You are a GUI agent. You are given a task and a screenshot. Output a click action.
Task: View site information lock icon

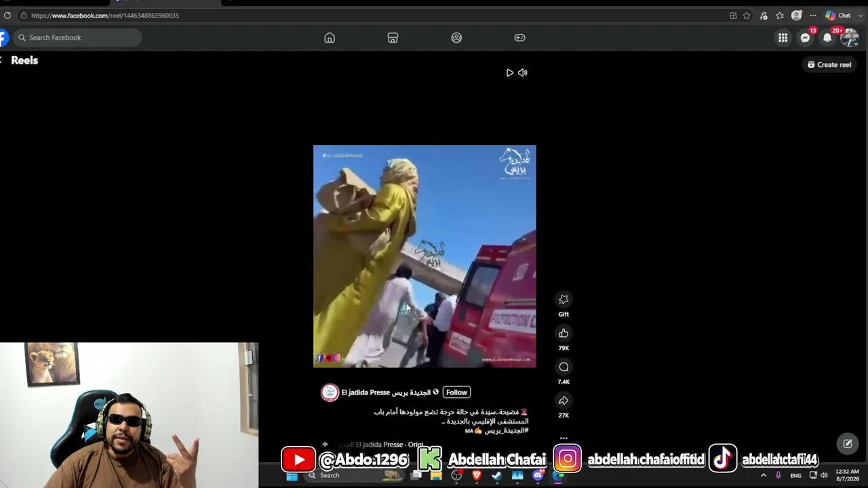tap(23, 16)
